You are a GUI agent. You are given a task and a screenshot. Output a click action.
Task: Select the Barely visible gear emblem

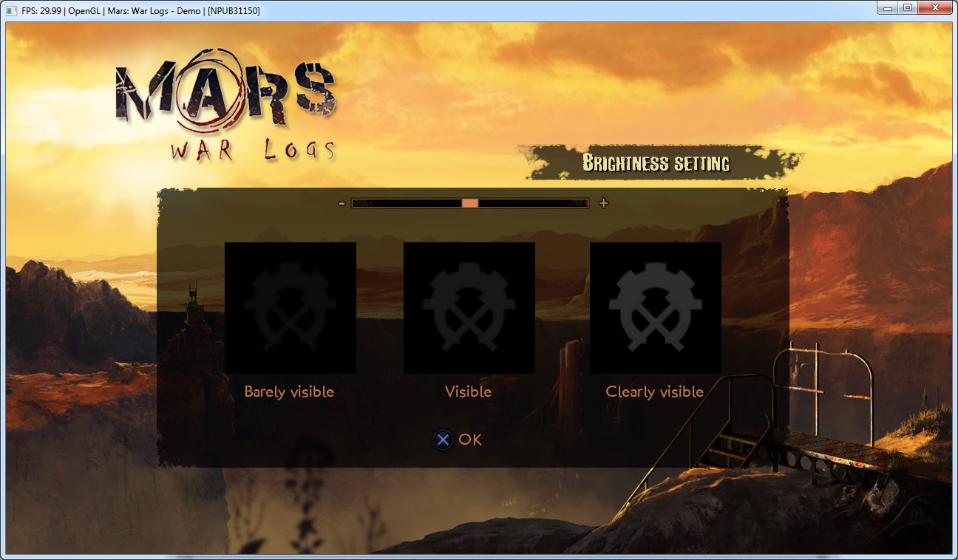[291, 308]
